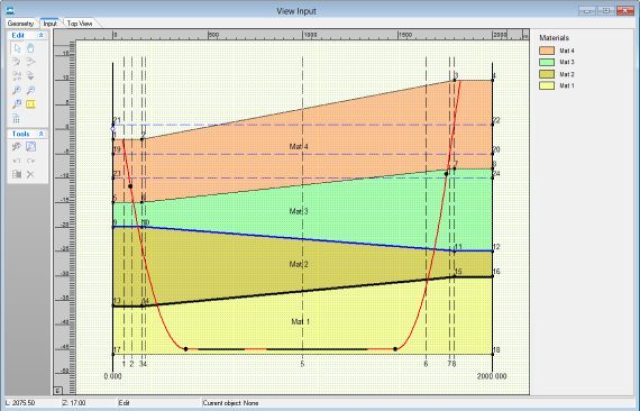The width and height of the screenshot is (640, 411).
Task: Click the '2000.000' coordinate label
Action: pyautogui.click(x=491, y=376)
